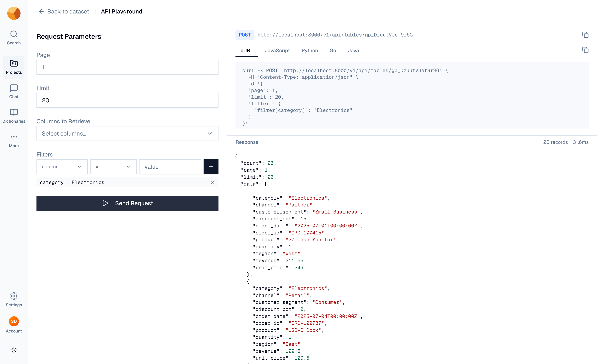597x364 pixels.
Task: Click the "2025-07-04T00:00:00Z" order date
Action: pos(327,317)
